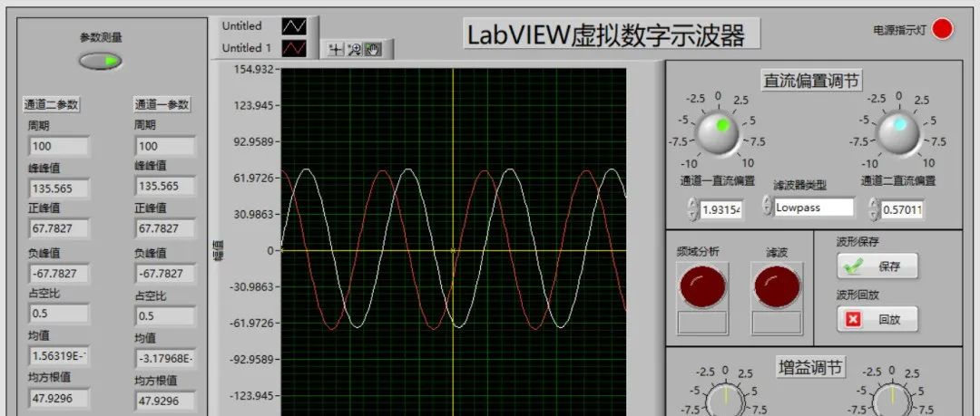Screen dimensions: 980x416
Task: Click the -30.9863 Y-axis label
Action: [x=252, y=286]
